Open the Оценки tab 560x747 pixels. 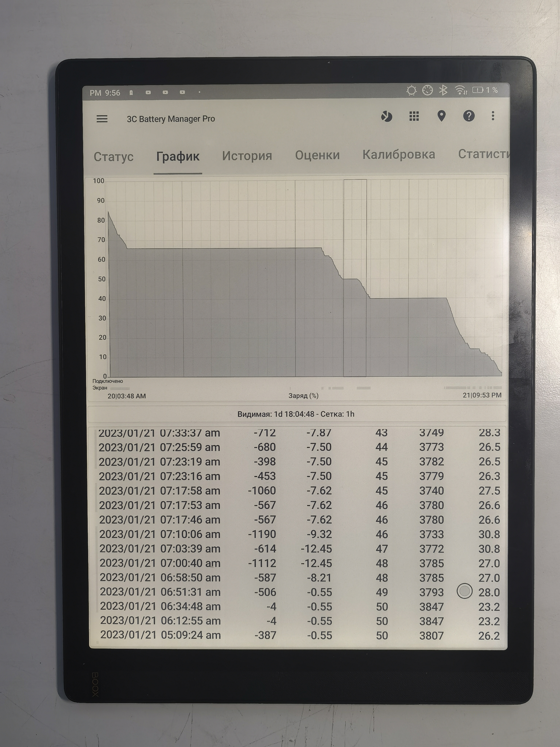317,155
